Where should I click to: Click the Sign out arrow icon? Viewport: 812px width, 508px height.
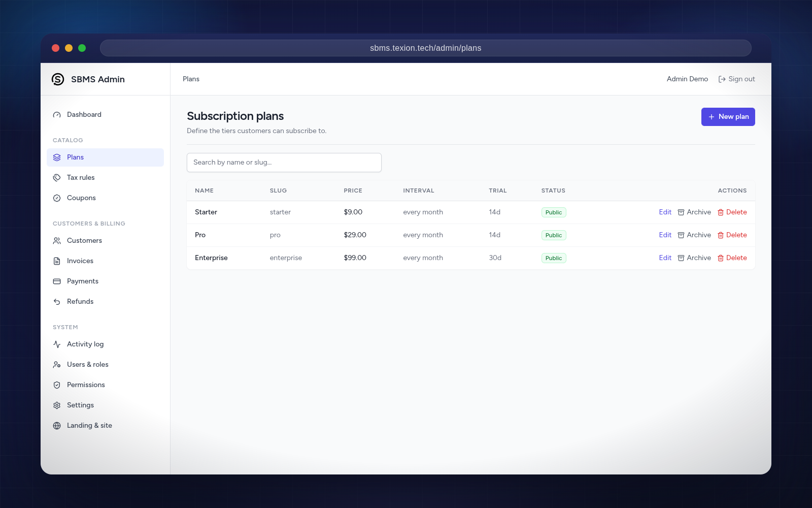(x=722, y=79)
